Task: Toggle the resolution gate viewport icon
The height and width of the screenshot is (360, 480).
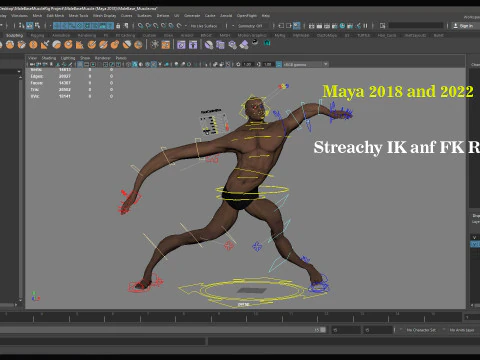Action: point(93,64)
